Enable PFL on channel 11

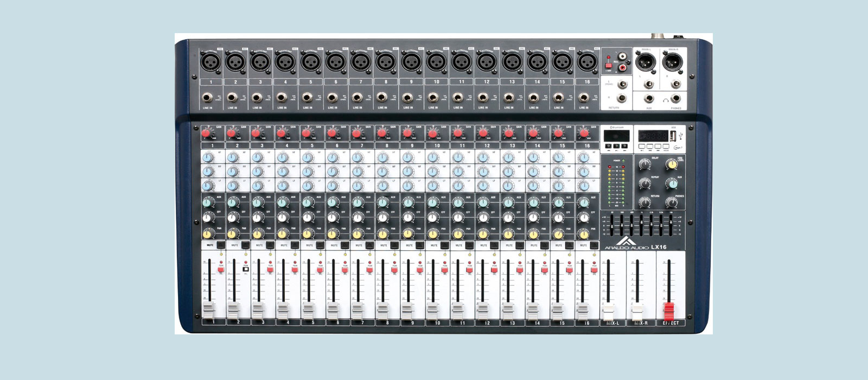coord(470,270)
